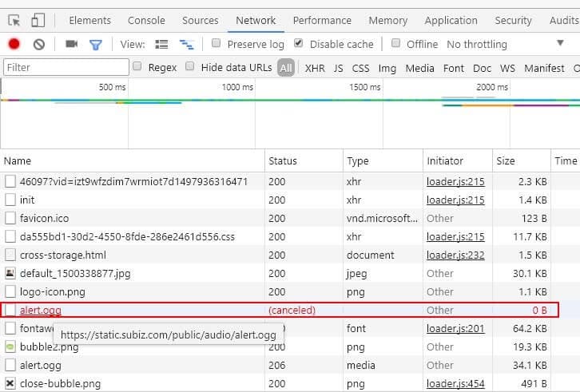Viewport: 580px width, 392px height.
Task: Click the 1000 ms timeline marker
Action: coord(237,87)
